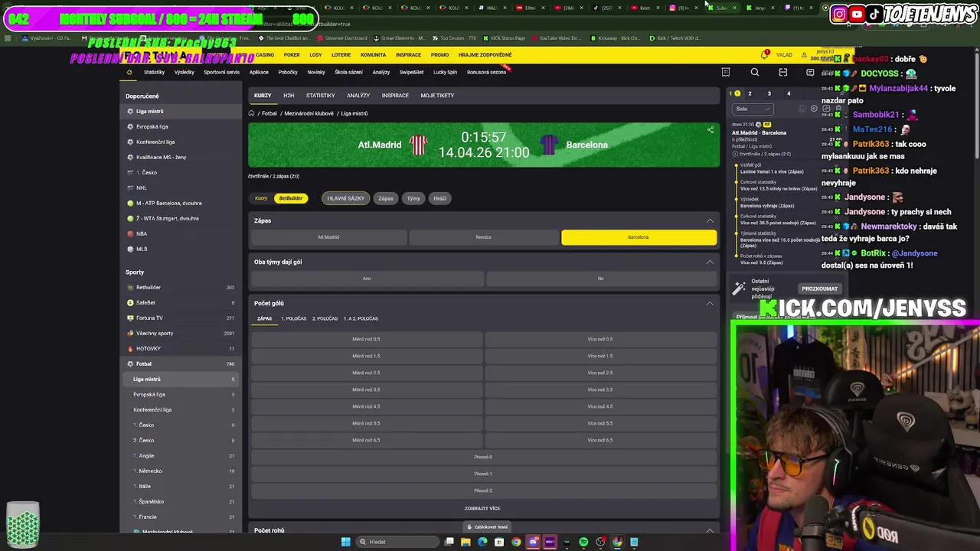Screen dimensions: 980x551
Task: Click the Fotbal breadcrumb link
Action: (x=269, y=113)
